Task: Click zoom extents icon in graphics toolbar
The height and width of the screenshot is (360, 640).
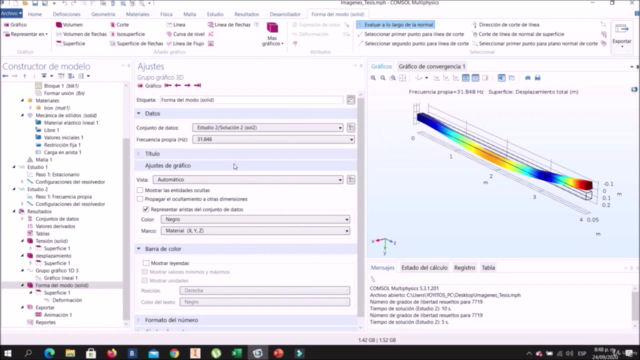Action: click(402, 78)
